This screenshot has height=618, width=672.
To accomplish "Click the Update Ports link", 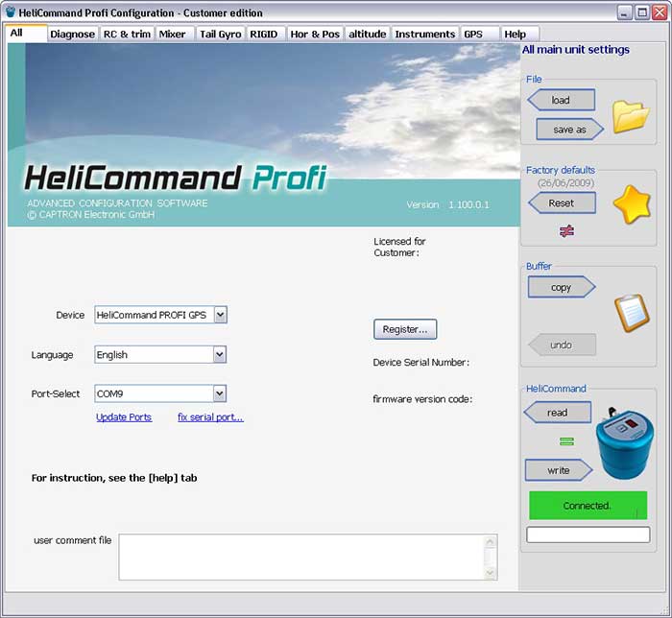I will [124, 417].
